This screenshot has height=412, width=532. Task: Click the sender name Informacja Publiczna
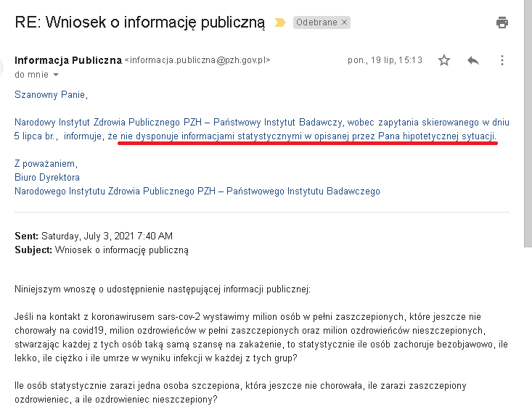click(x=68, y=60)
